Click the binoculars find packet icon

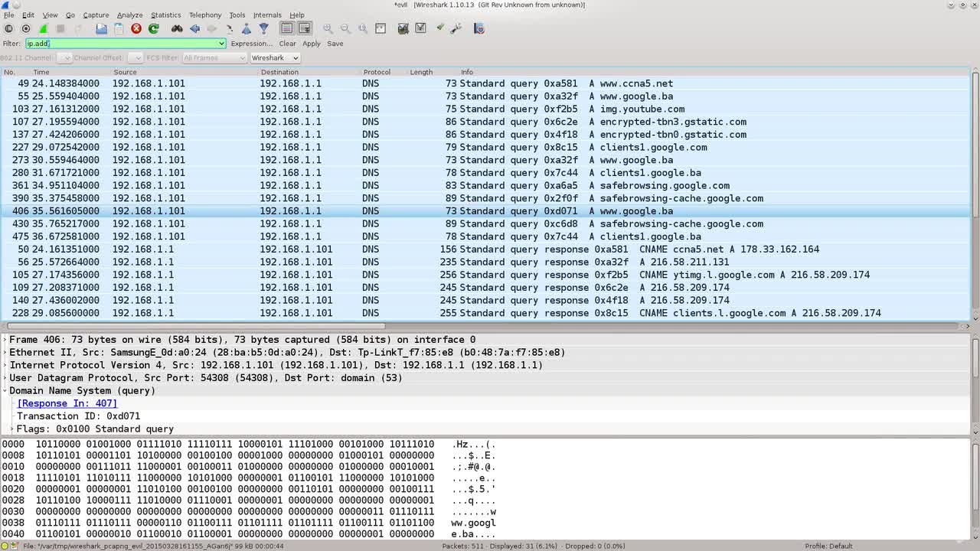177,28
